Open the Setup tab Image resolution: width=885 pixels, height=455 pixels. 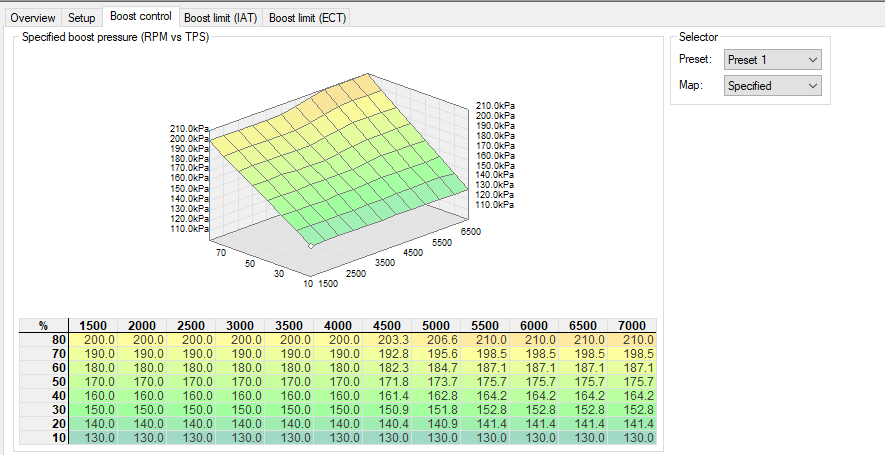coord(82,18)
